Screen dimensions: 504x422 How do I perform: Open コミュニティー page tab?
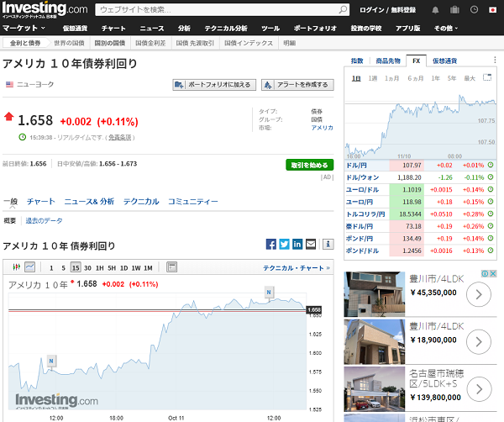point(193,202)
